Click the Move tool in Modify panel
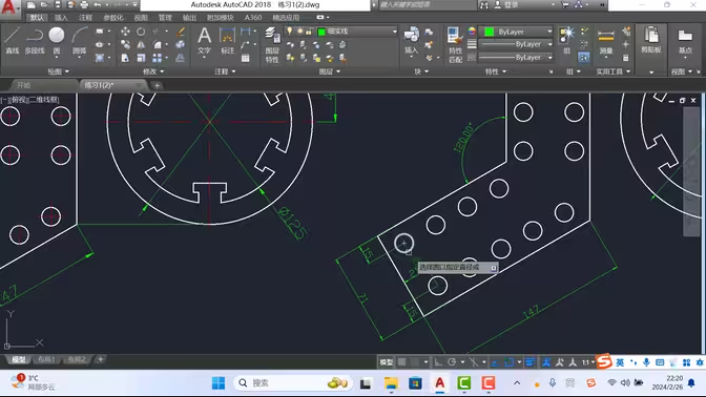 [125, 31]
